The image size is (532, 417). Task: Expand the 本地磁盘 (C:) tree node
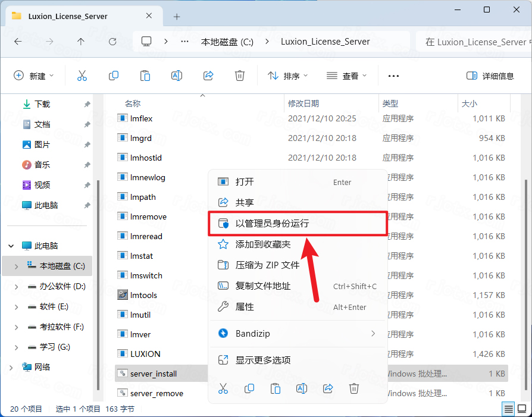(16, 266)
